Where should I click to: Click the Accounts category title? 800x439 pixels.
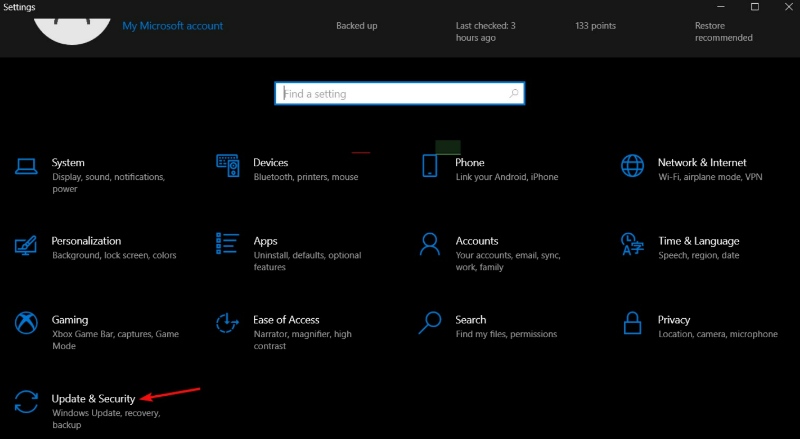click(477, 241)
